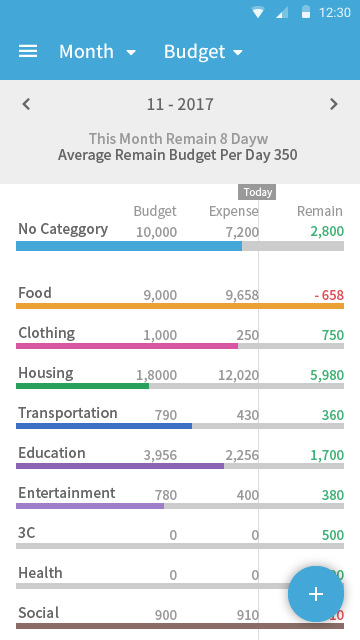Open the Social category row

point(180,618)
